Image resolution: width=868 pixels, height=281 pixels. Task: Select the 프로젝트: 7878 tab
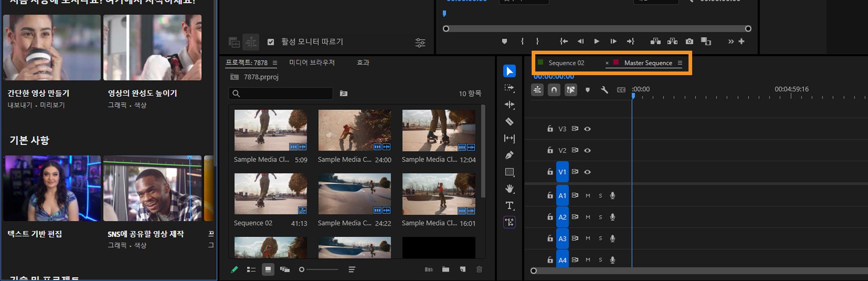click(x=247, y=63)
